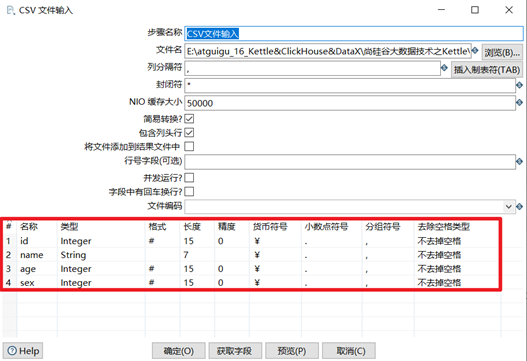
Task: Click the CSV dialog title bar icon
Action: point(10,10)
